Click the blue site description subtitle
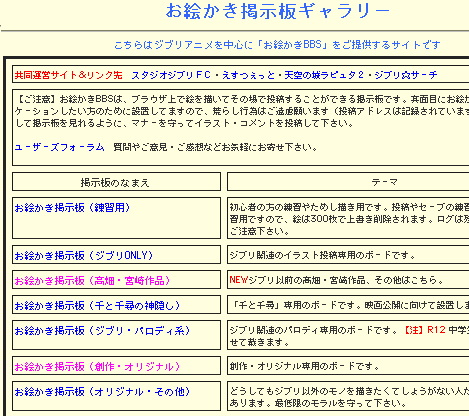The image size is (469, 416). pos(277,45)
